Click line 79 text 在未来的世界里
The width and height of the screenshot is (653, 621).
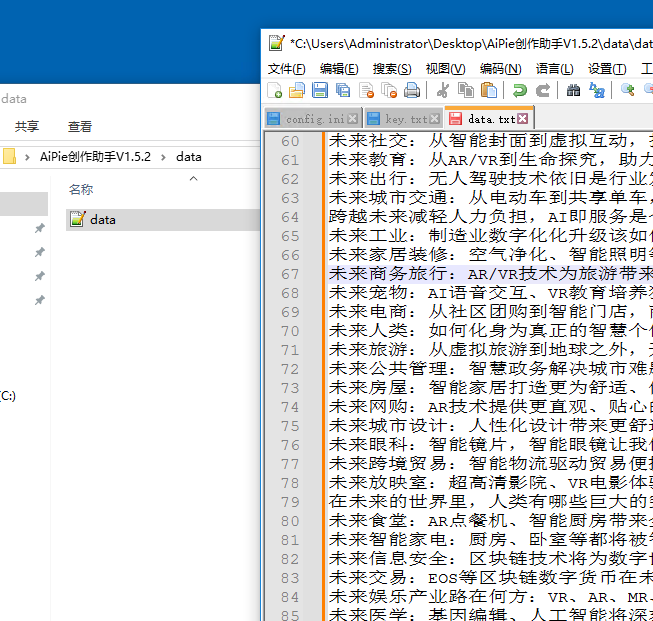coord(491,502)
